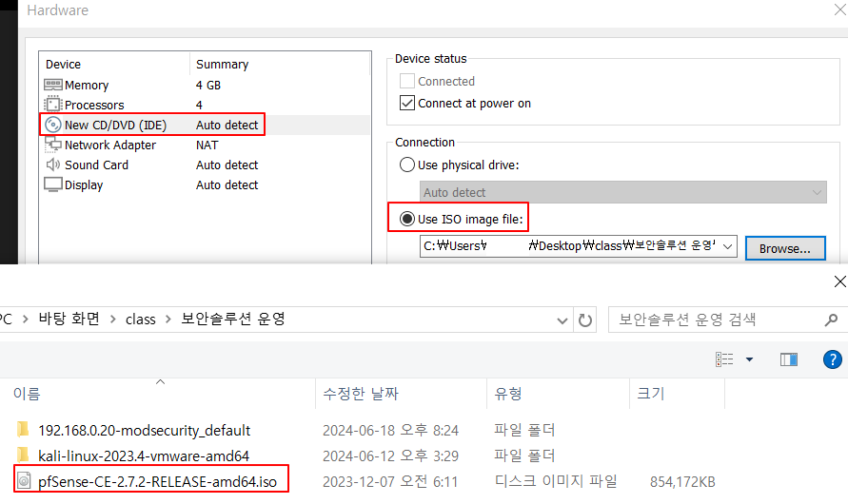Image resolution: width=848 pixels, height=504 pixels.
Task: Select the New CD/DVD (IDE) row text
Action: point(115,125)
